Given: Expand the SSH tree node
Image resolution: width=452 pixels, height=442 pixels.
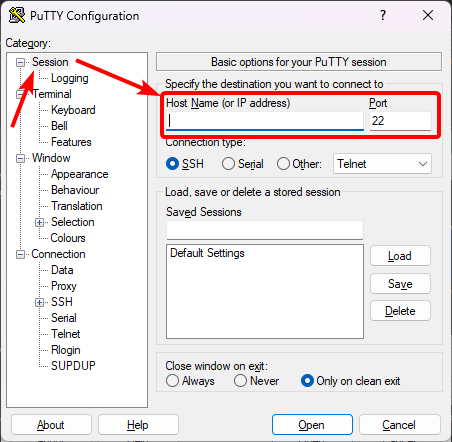Looking at the screenshot, I should [39, 302].
